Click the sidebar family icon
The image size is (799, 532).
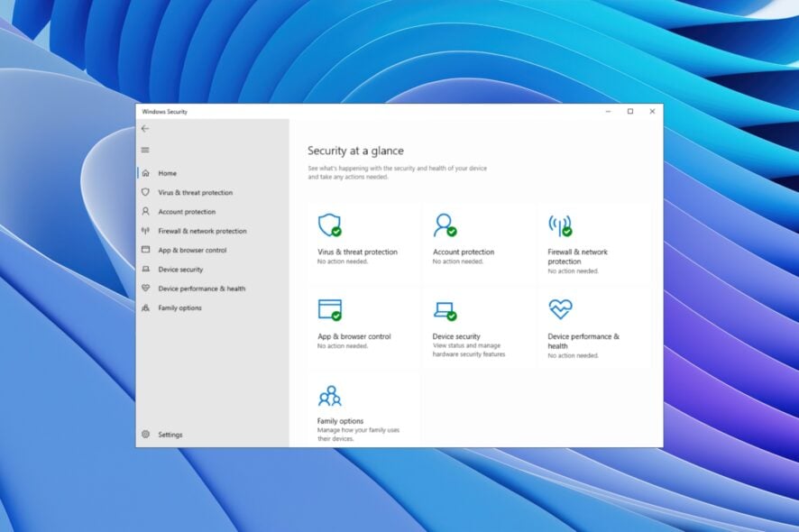146,307
